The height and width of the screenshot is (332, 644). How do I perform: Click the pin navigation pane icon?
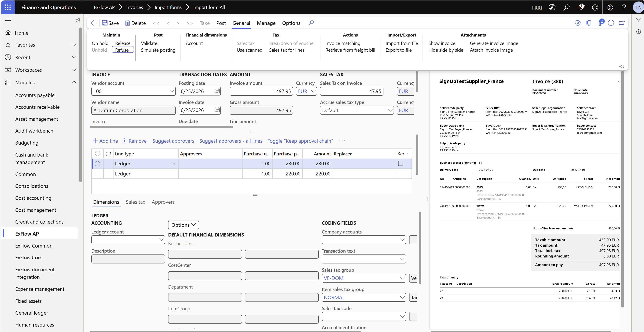coord(78,20)
